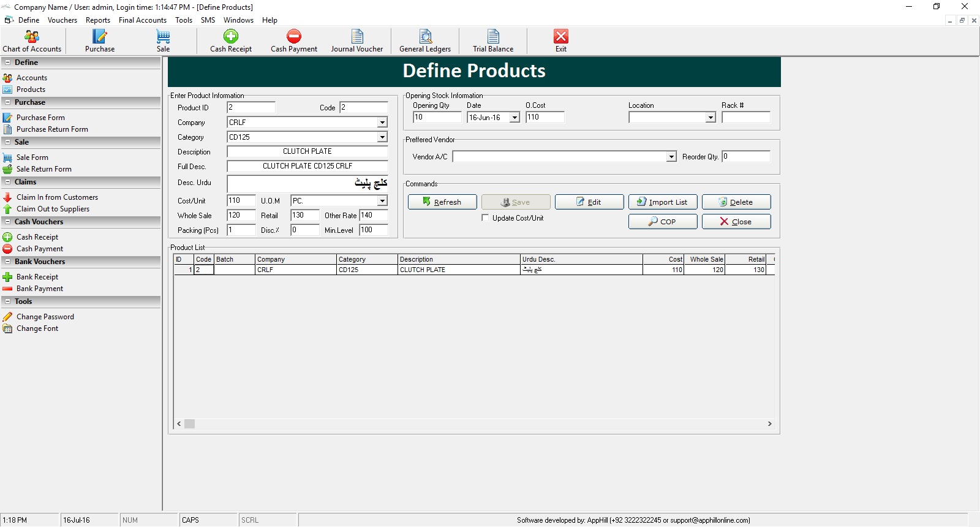Open the Location dropdown list

pos(710,118)
